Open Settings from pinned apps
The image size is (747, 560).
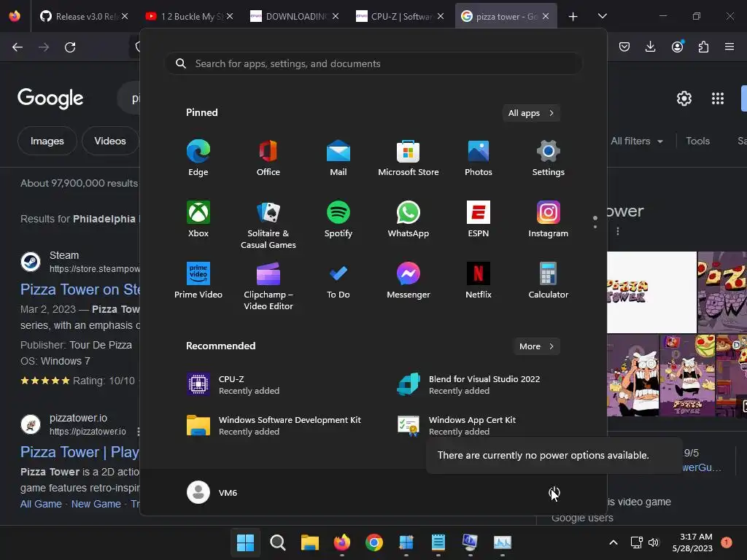point(549,158)
